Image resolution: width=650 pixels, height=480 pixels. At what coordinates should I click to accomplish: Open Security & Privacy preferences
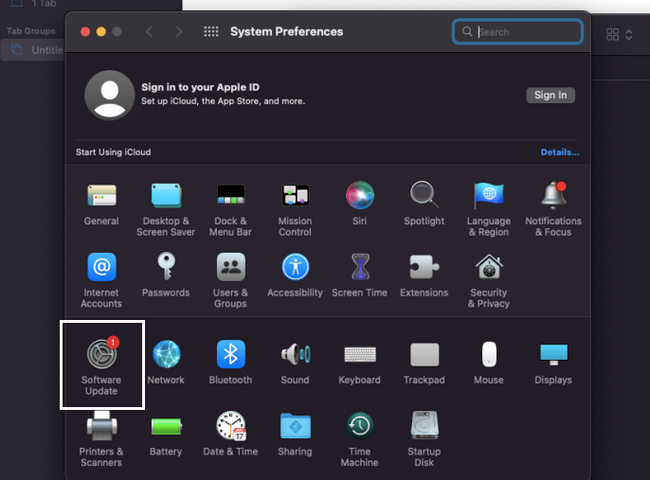pos(489,281)
